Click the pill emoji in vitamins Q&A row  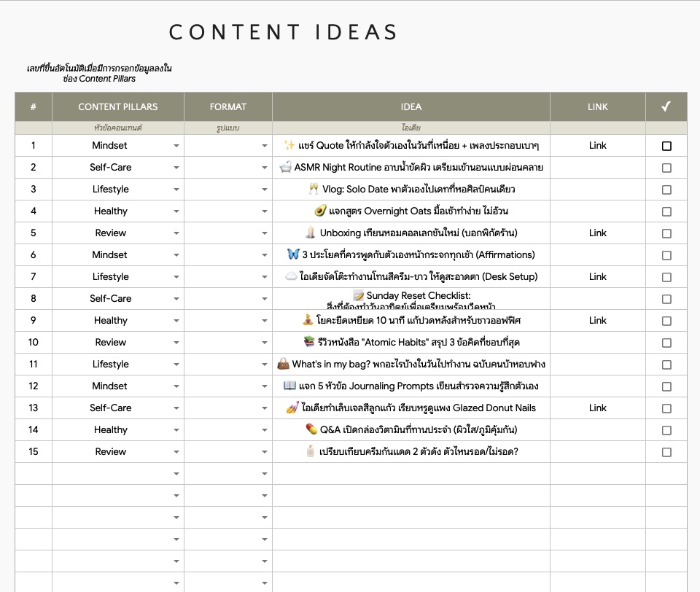[311, 429]
